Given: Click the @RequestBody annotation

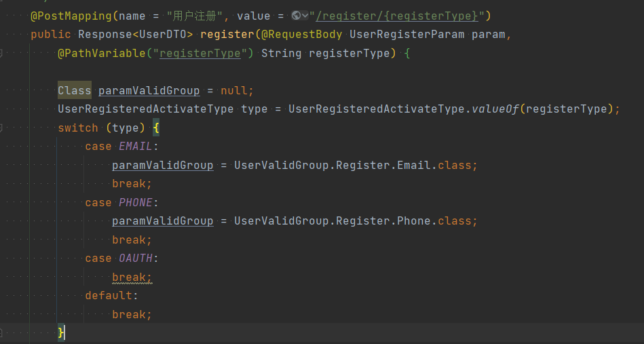Looking at the screenshot, I should [x=302, y=35].
